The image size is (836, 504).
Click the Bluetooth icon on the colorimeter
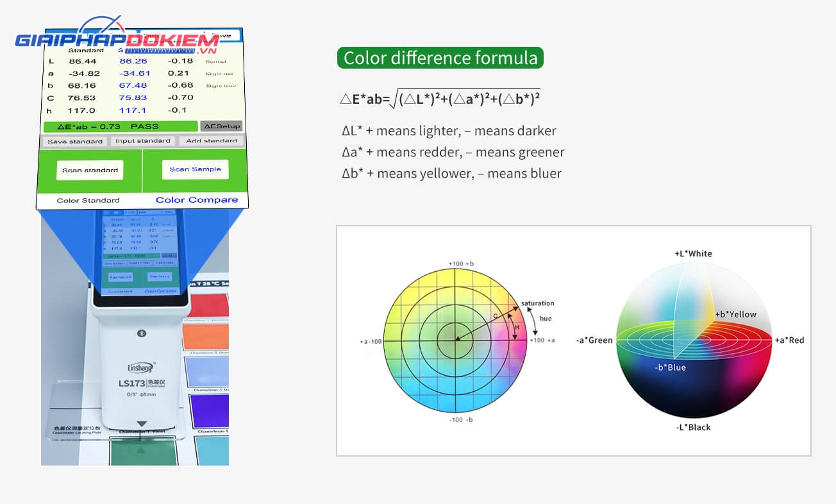click(x=142, y=333)
